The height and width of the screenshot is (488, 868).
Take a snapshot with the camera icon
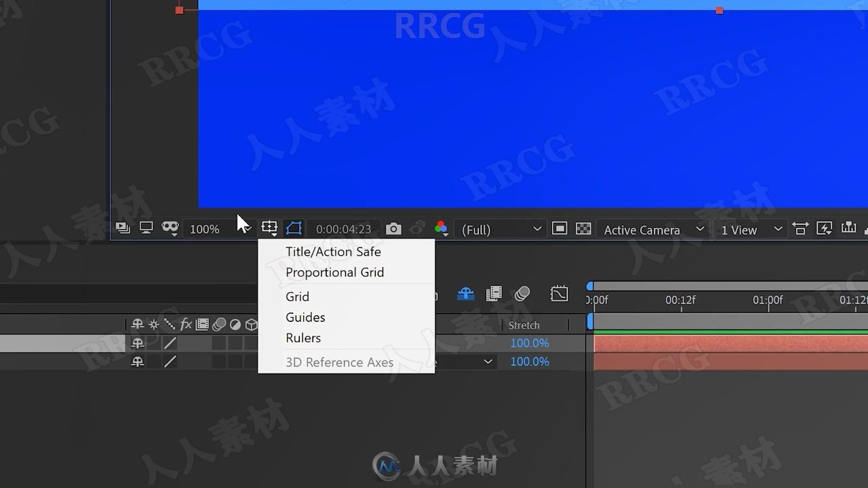pyautogui.click(x=393, y=229)
